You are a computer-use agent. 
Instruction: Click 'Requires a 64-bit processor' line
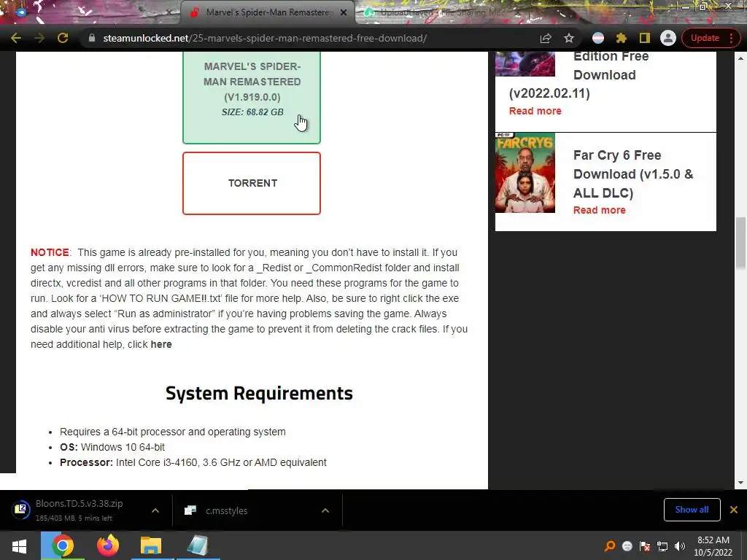pos(172,432)
